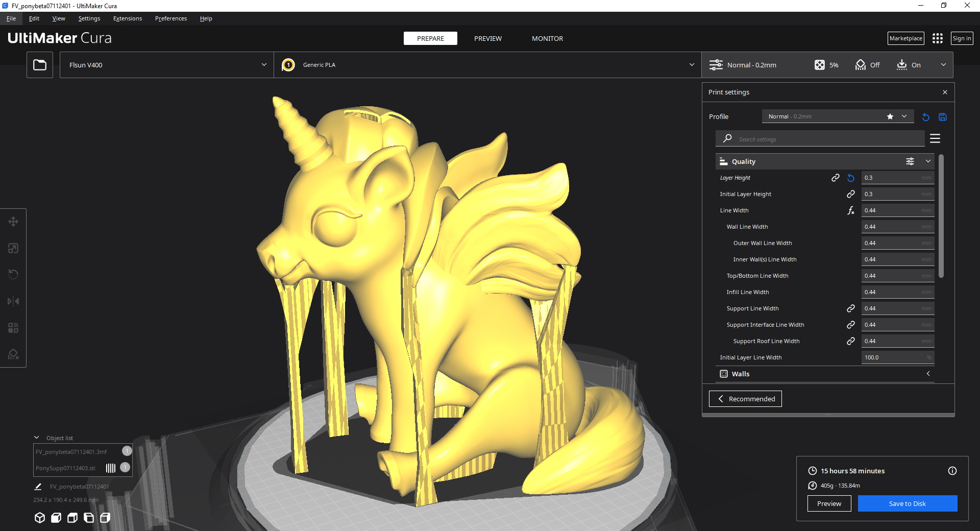Open the Edit menu
Image resolution: width=980 pixels, height=531 pixels.
[34, 18]
